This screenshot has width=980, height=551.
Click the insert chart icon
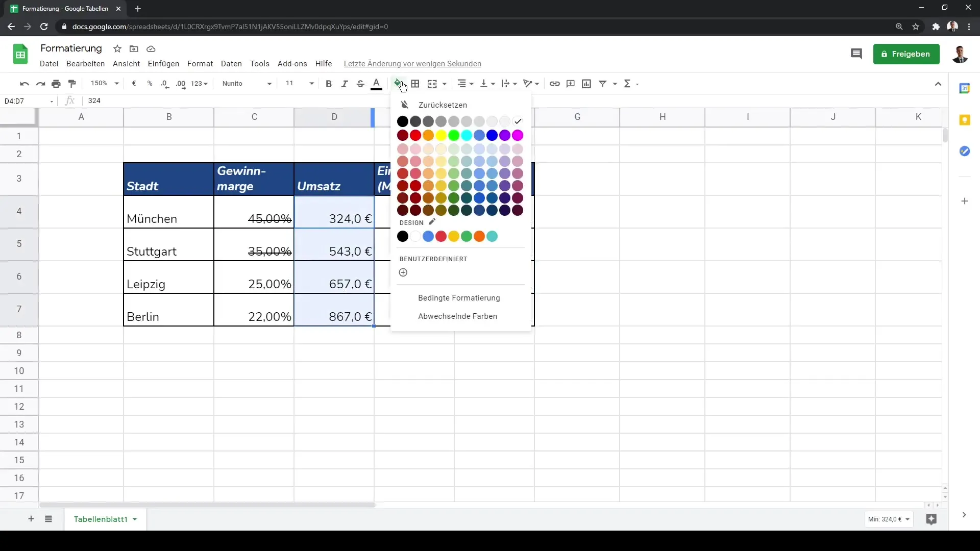pyautogui.click(x=586, y=84)
